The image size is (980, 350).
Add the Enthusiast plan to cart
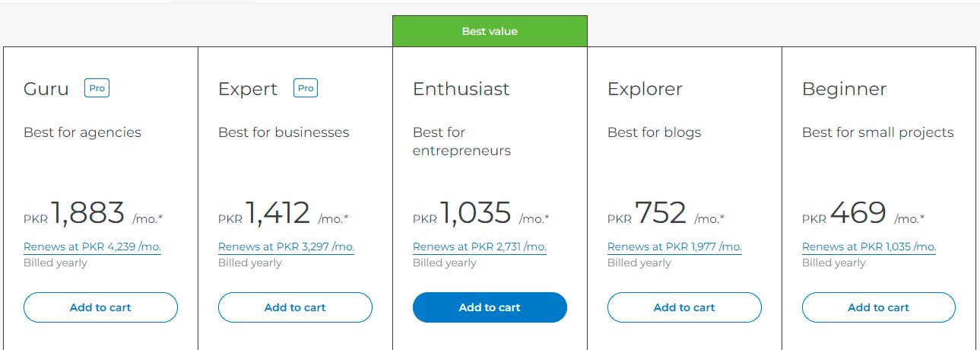click(x=490, y=307)
